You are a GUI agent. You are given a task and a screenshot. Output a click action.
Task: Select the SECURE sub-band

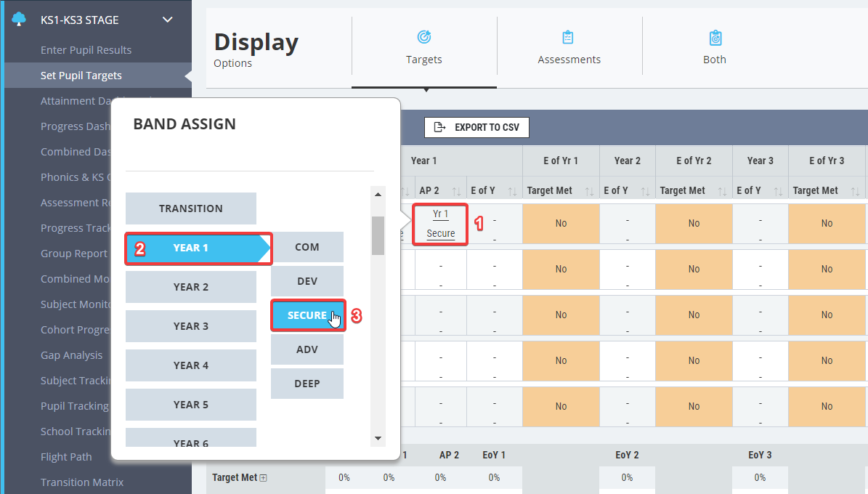[308, 315]
